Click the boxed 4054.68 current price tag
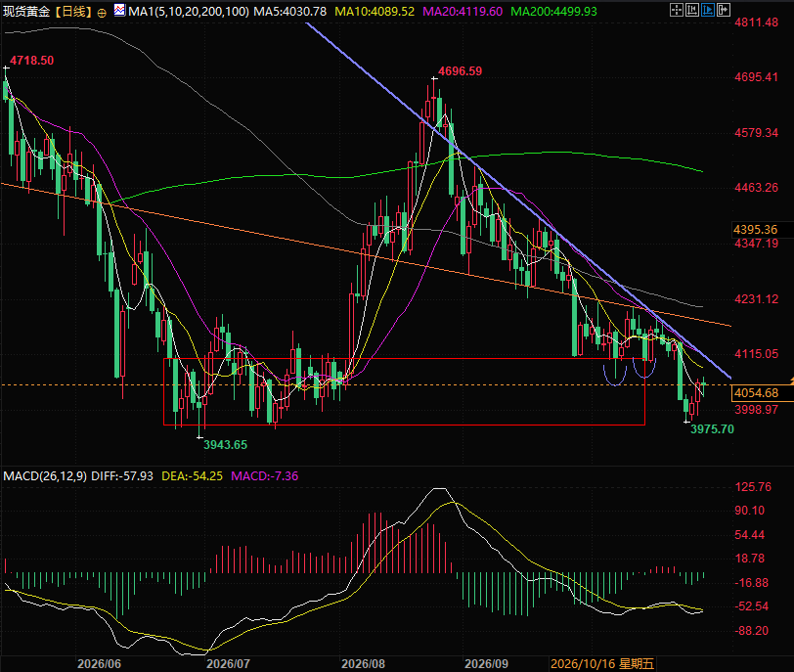The height and width of the screenshot is (672, 794). click(762, 392)
